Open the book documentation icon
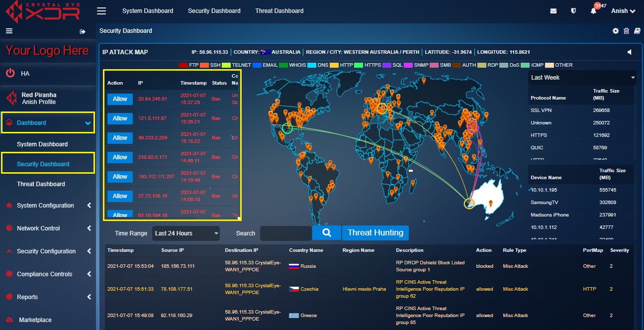The height and width of the screenshot is (330, 644). [637, 31]
